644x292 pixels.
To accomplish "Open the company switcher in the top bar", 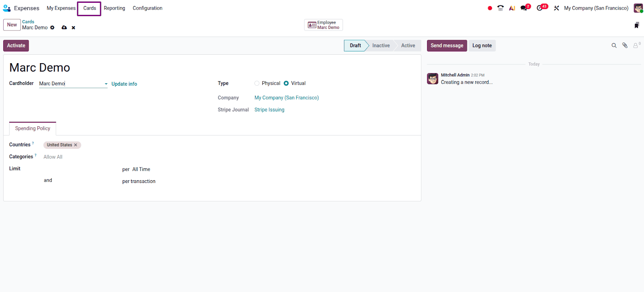I will pos(596,8).
